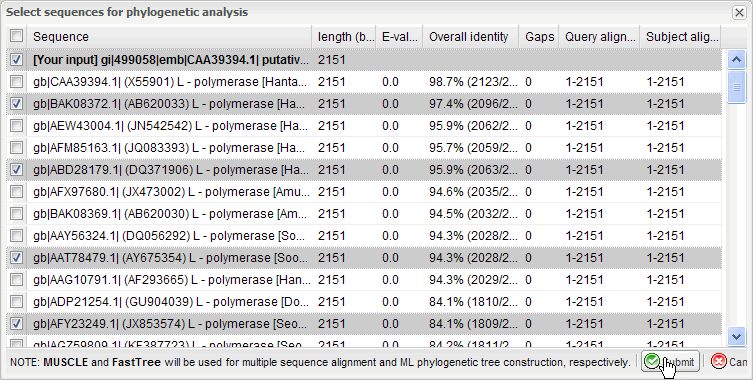Select the 97.4% (2096/2... identity cell

coord(473,104)
